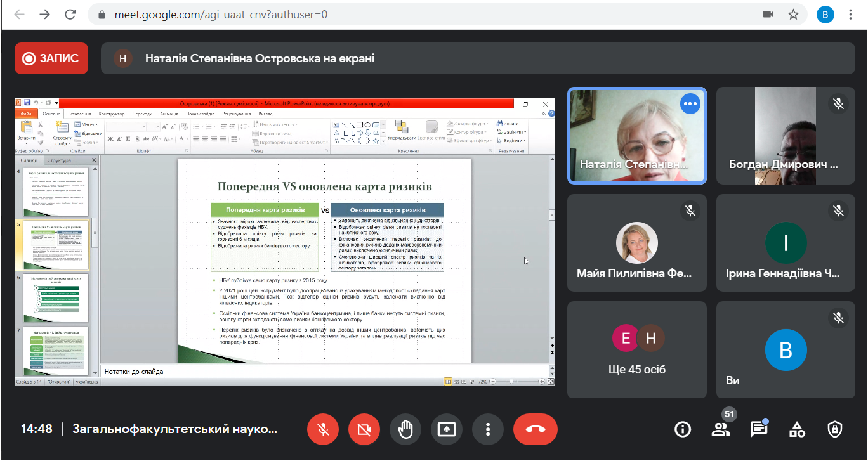The height and width of the screenshot is (461, 868).
Task: Click the ЗАПИС recording indicator
Action: click(51, 58)
